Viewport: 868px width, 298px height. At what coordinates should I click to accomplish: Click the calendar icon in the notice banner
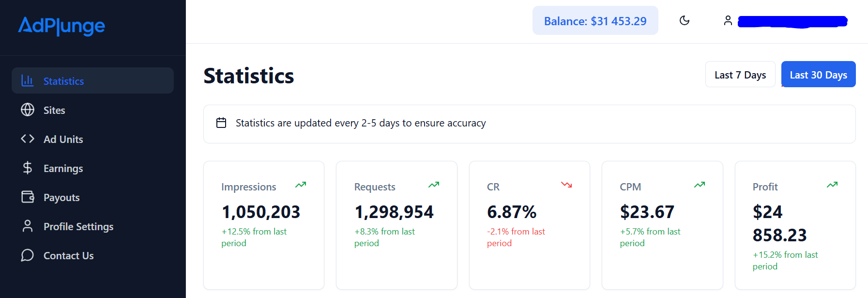pos(221,123)
